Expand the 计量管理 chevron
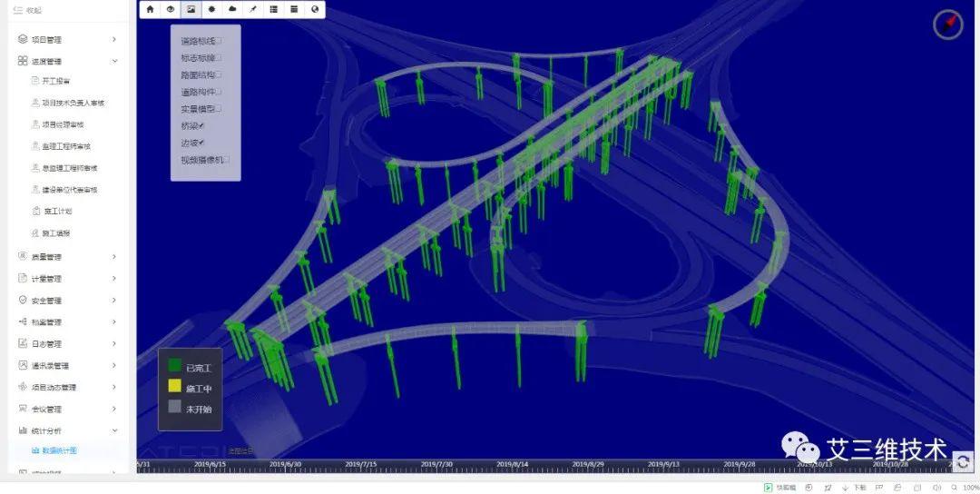Viewport: 980px width, 494px height. click(x=114, y=278)
